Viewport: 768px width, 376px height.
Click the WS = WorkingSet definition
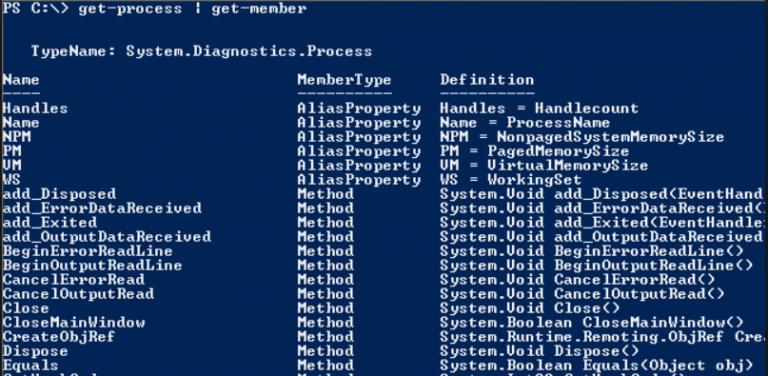click(x=510, y=180)
